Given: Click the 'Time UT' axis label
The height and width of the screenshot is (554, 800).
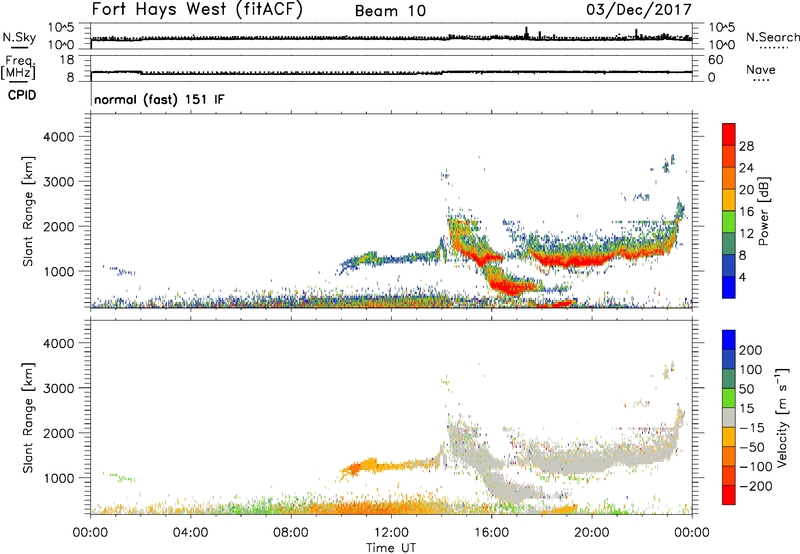Looking at the screenshot, I should click(391, 548).
